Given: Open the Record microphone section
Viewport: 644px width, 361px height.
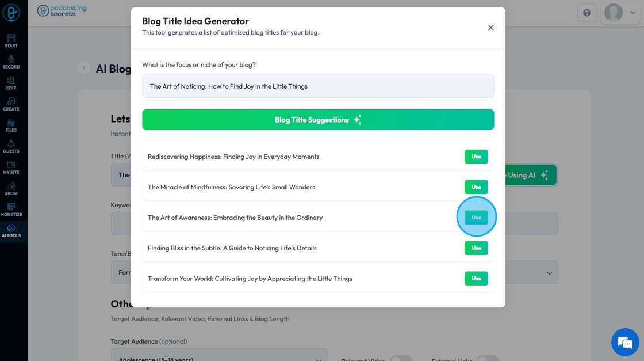Looking at the screenshot, I should 11,62.
